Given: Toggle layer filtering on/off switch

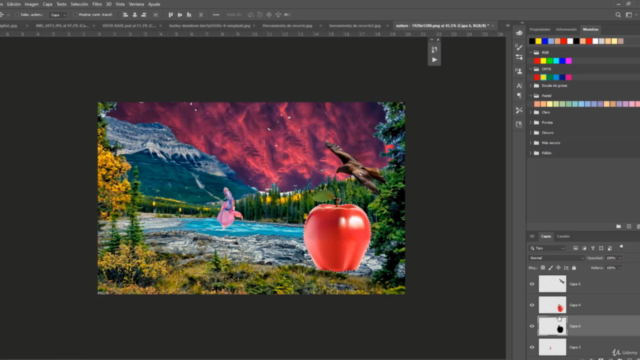Looking at the screenshot, I should (x=621, y=247).
